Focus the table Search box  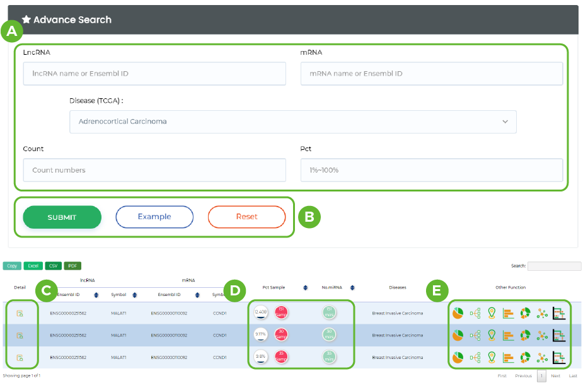[x=554, y=266]
